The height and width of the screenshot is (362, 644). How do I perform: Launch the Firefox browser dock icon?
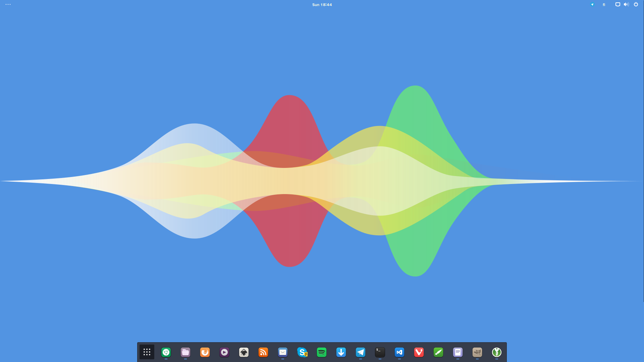coord(205,352)
